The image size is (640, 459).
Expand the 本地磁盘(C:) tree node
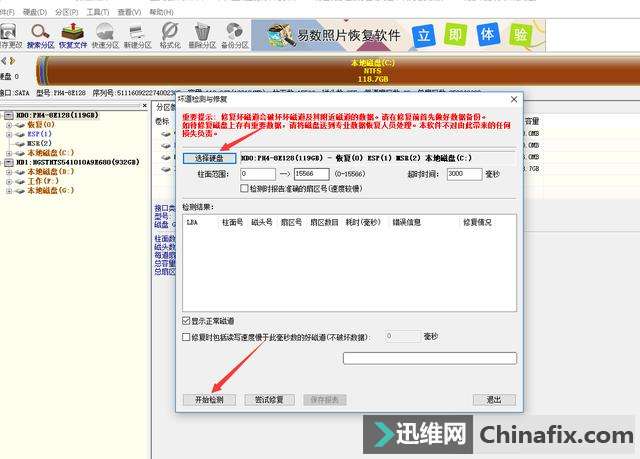[9, 153]
